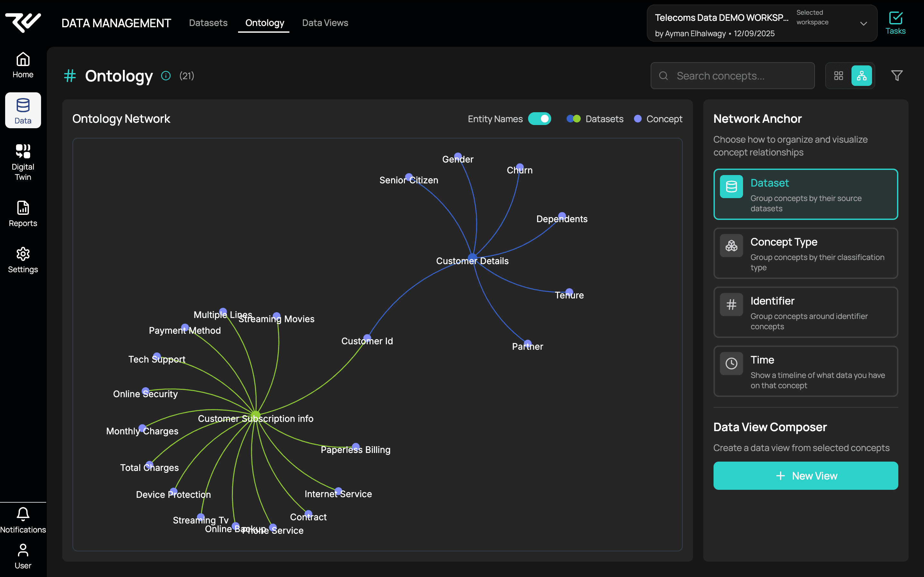Image resolution: width=924 pixels, height=577 pixels.
Task: Open the Data Views tab
Action: pyautogui.click(x=325, y=23)
